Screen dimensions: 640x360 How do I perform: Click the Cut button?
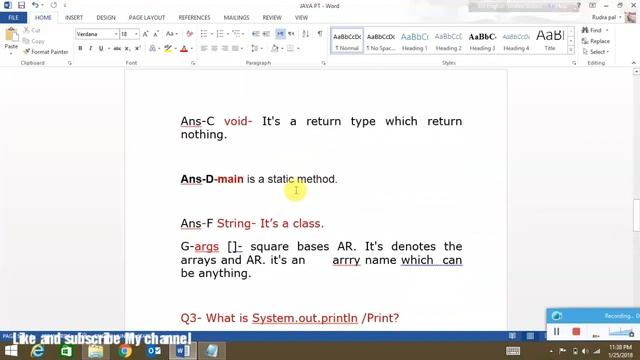click(32, 31)
